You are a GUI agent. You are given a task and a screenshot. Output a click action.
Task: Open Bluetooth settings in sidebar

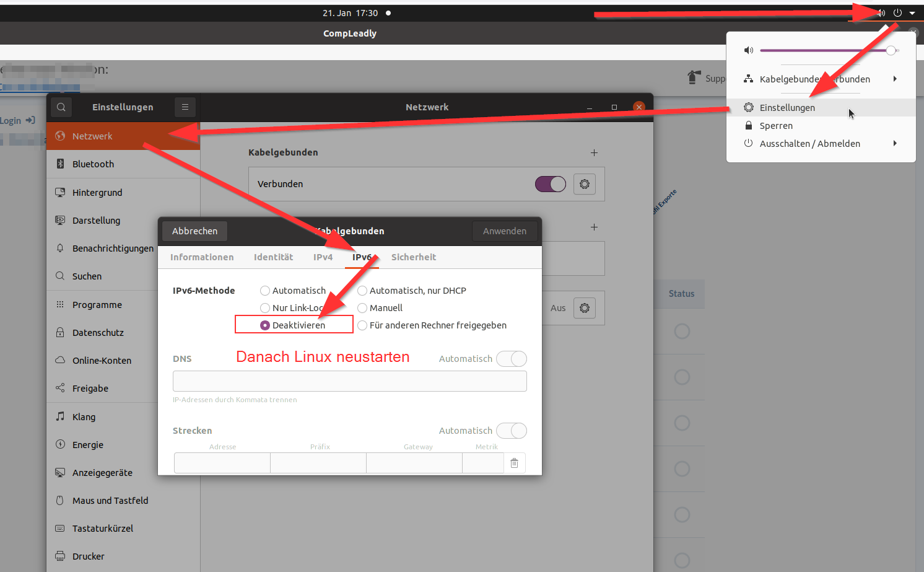(x=93, y=164)
